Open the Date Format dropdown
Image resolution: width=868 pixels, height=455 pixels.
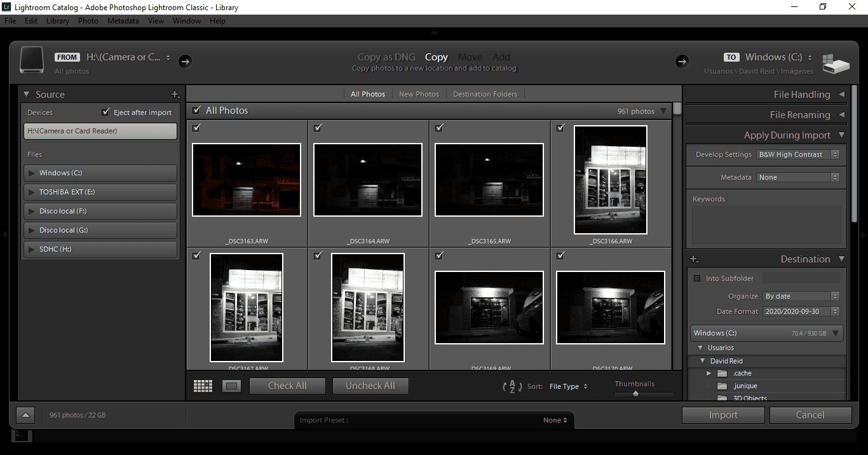click(x=801, y=311)
